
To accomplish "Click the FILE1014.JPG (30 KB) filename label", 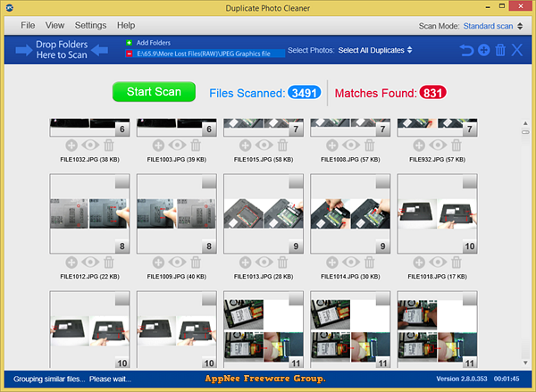I will click(350, 277).
